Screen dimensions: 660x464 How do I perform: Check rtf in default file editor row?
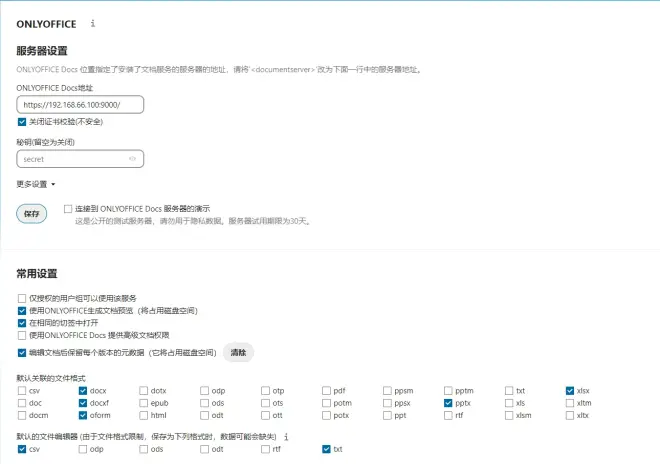point(265,449)
